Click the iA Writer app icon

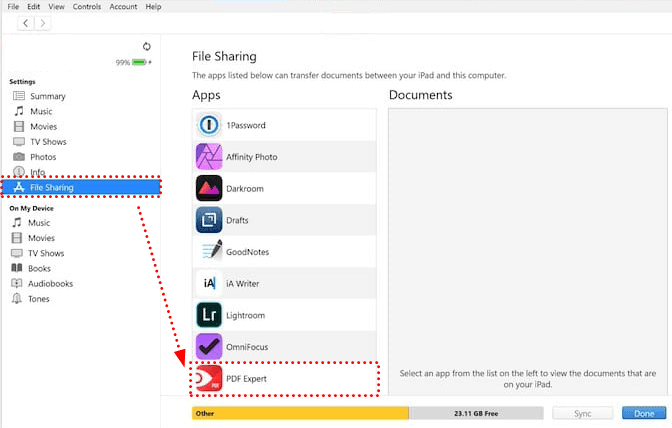(x=209, y=283)
